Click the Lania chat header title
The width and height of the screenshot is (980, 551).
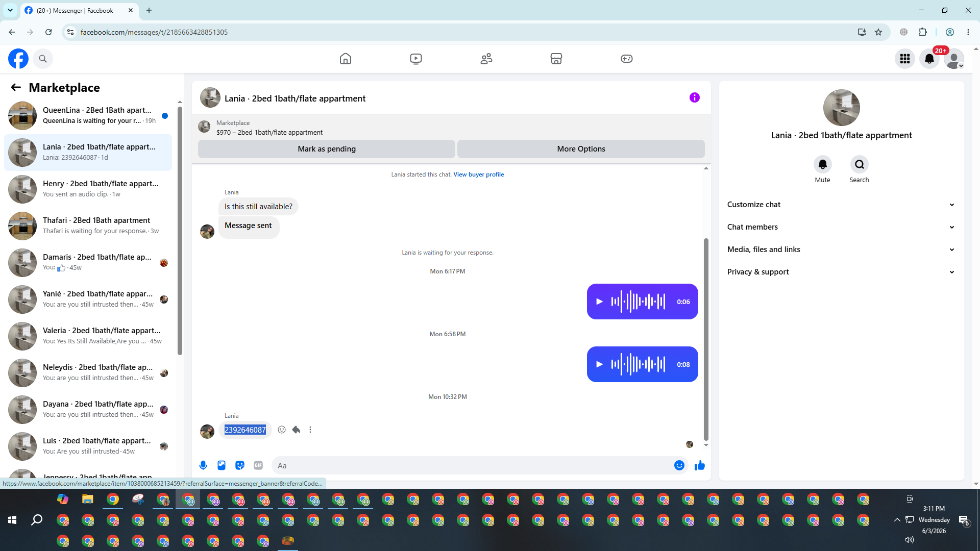(x=295, y=98)
